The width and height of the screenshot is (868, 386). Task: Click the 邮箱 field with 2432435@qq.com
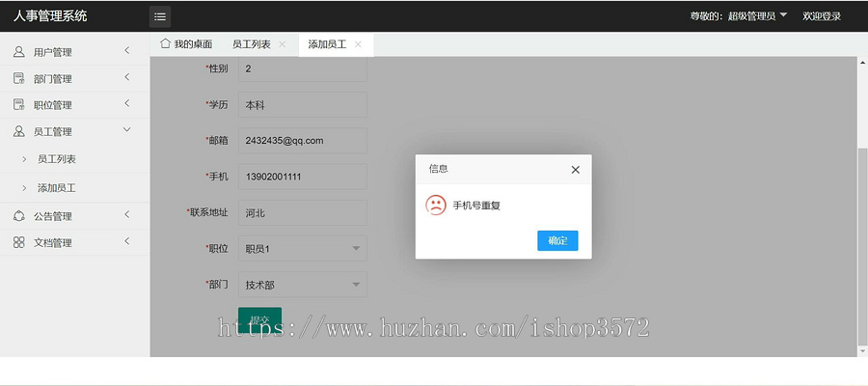(x=302, y=141)
